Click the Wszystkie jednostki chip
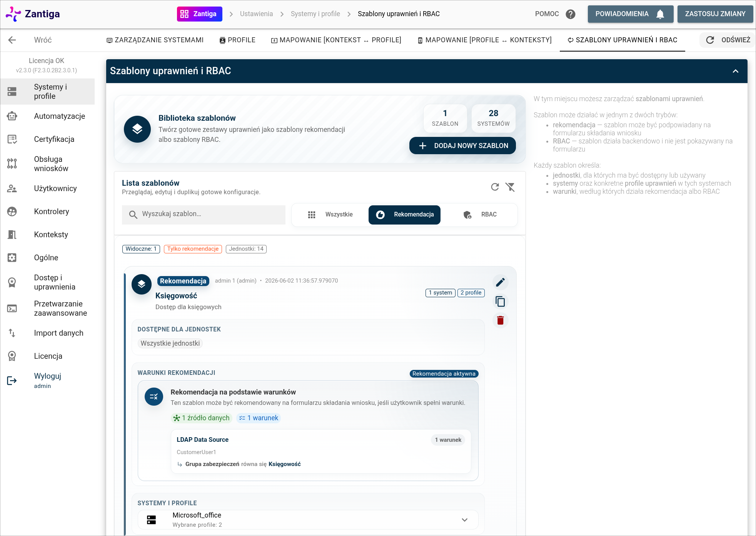This screenshot has width=756, height=536. point(170,343)
